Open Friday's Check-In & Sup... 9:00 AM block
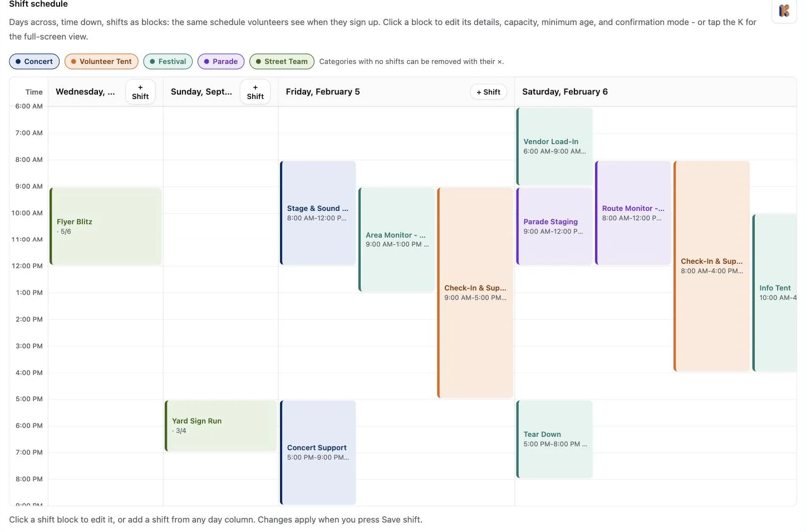 [475, 293]
